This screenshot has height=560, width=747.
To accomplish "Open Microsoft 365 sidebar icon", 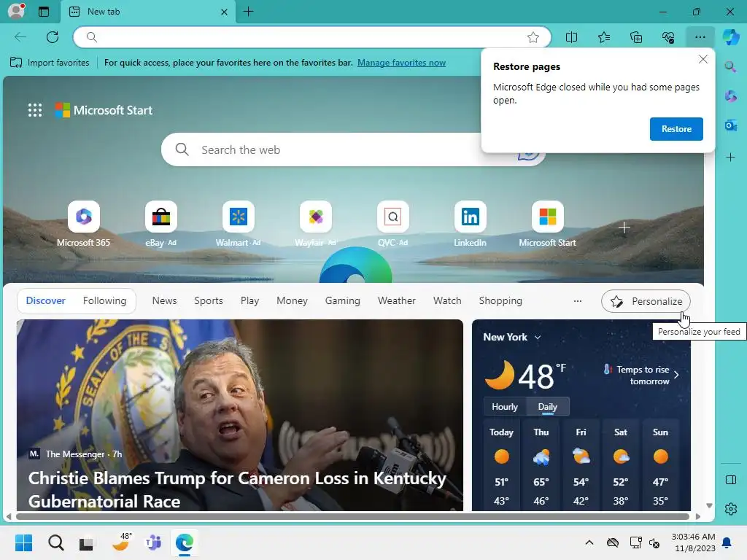I will click(x=730, y=96).
